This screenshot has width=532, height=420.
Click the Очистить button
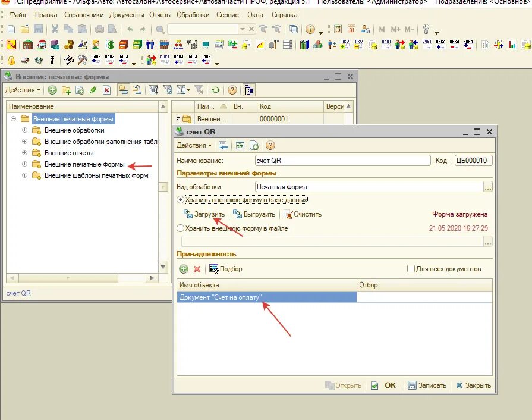pos(303,214)
